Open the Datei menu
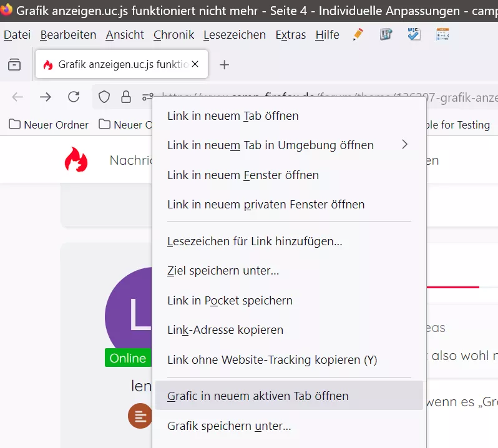 (x=17, y=34)
